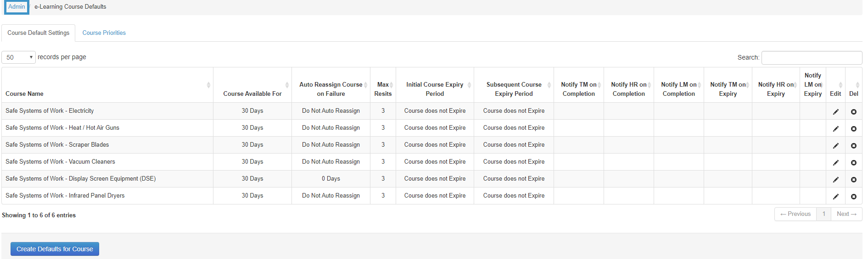
Task: Sort by Notify LM on Completion
Action: pyautogui.click(x=679, y=85)
